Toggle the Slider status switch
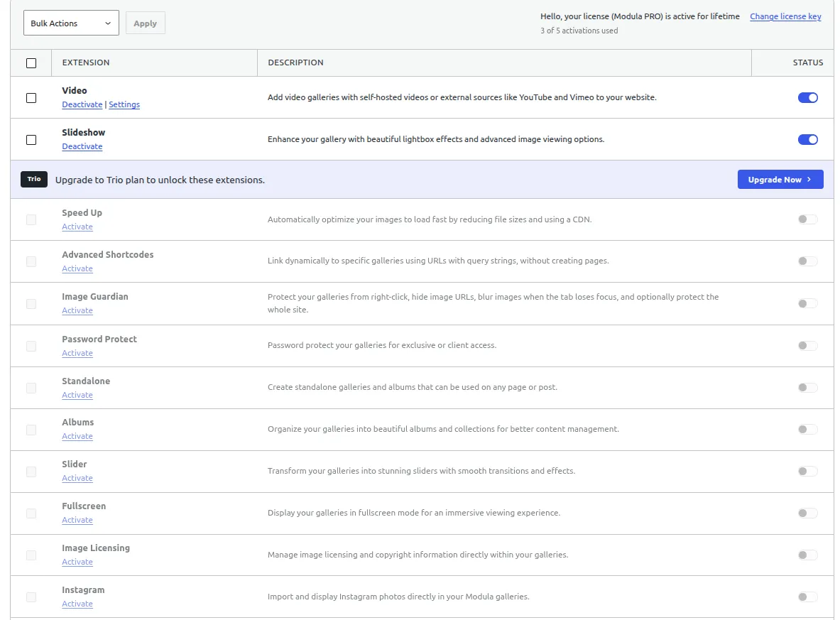 point(808,471)
